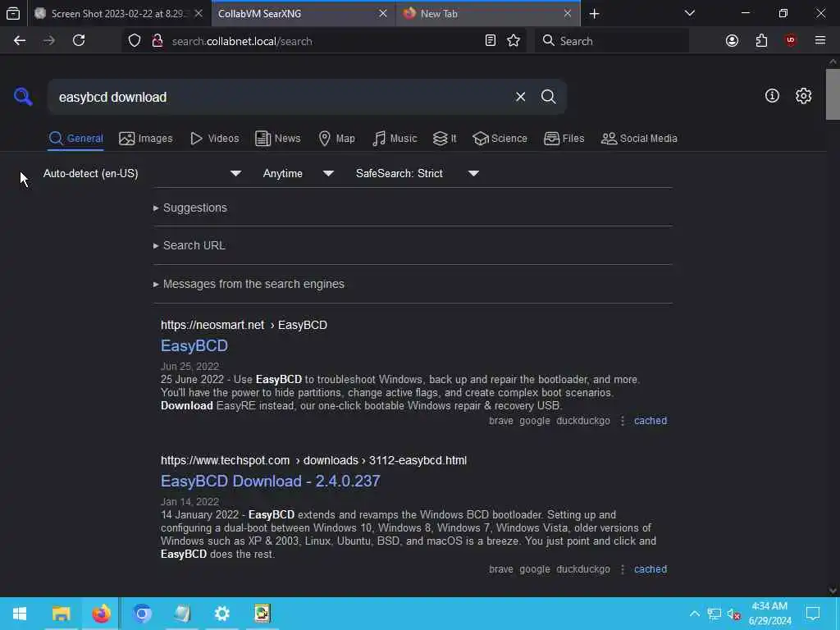The width and height of the screenshot is (840, 630).
Task: Open the Windows Start menu
Action: 20,614
